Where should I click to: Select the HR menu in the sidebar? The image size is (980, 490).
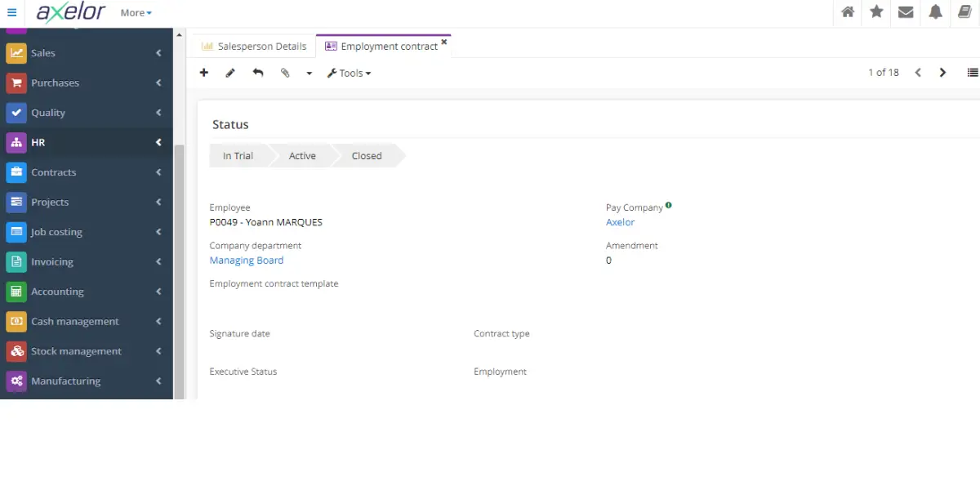[38, 142]
